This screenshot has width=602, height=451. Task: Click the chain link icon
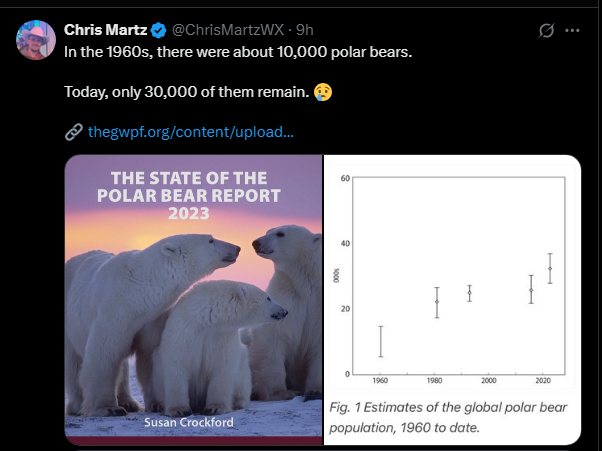point(74,132)
